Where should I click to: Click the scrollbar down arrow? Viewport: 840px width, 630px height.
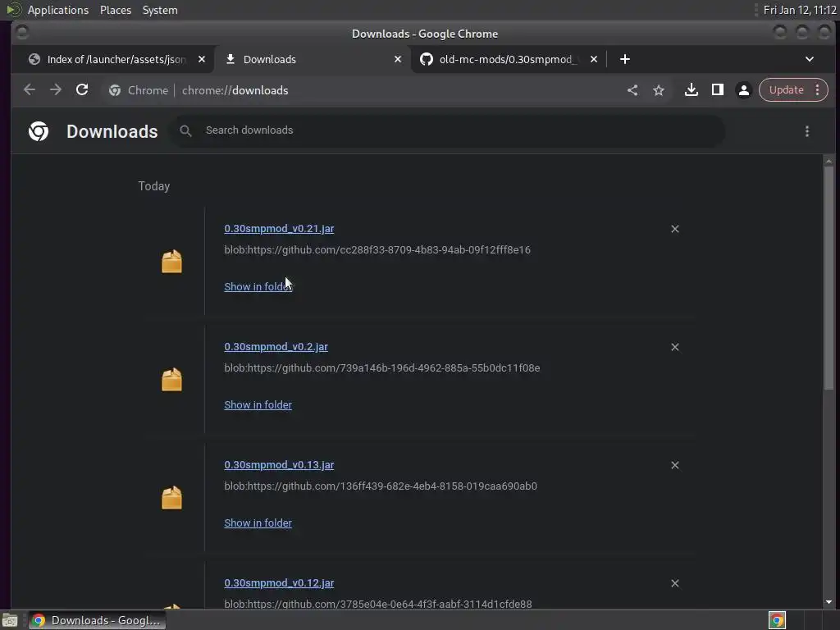[x=829, y=601]
